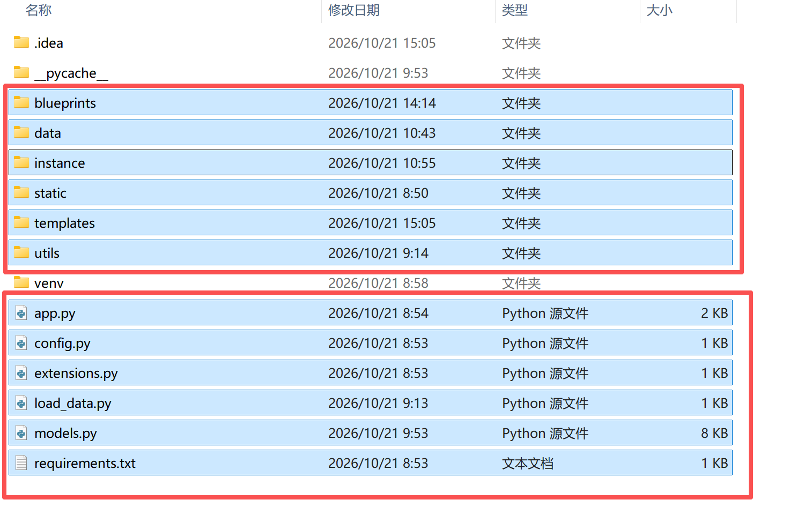Image resolution: width=812 pixels, height=522 pixels.
Task: Click the load_data.py Python file icon
Action: pyautogui.click(x=21, y=402)
